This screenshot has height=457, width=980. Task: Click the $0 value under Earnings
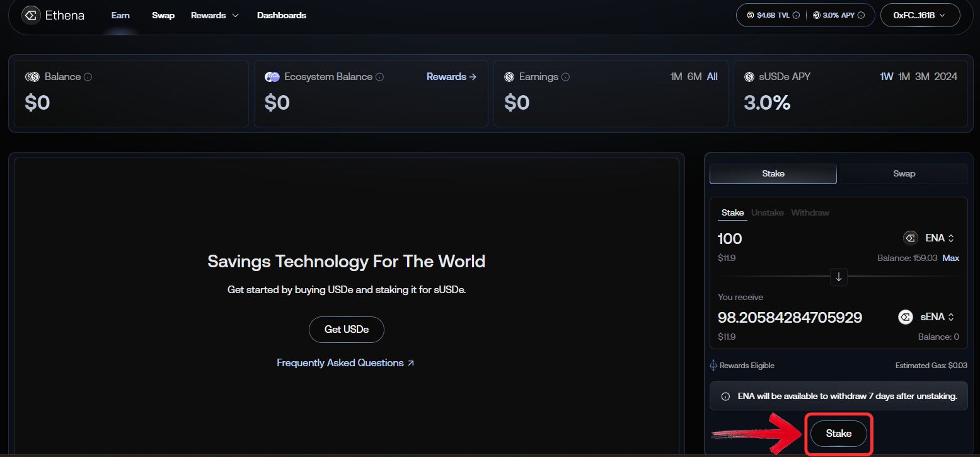517,103
